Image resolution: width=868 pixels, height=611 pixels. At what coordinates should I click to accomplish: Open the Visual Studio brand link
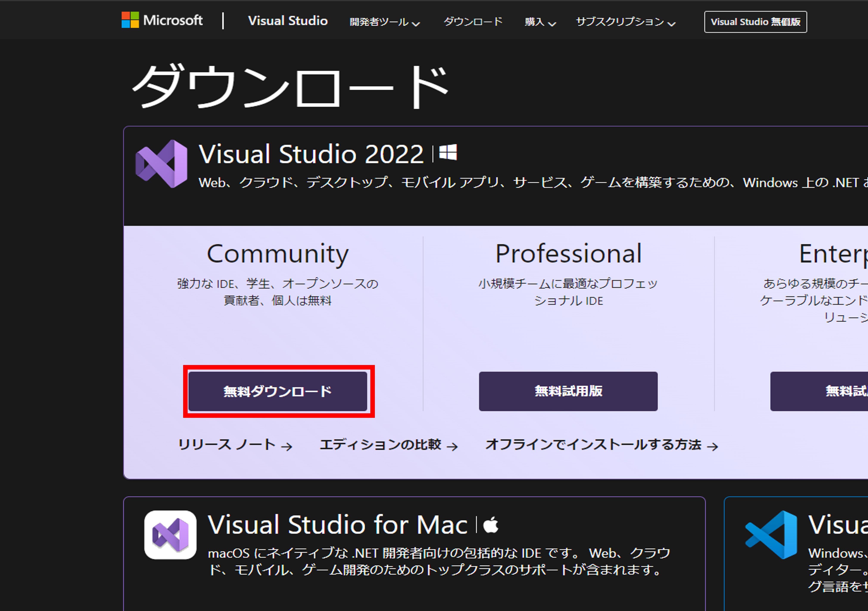[x=288, y=21]
